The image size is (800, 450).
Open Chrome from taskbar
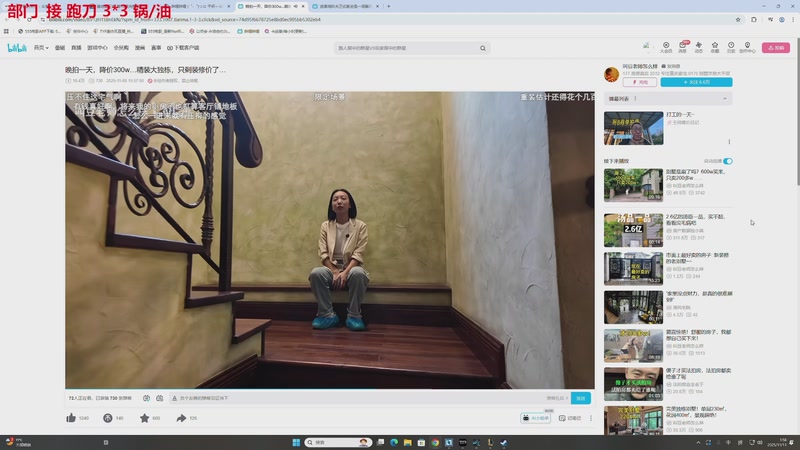(435, 442)
